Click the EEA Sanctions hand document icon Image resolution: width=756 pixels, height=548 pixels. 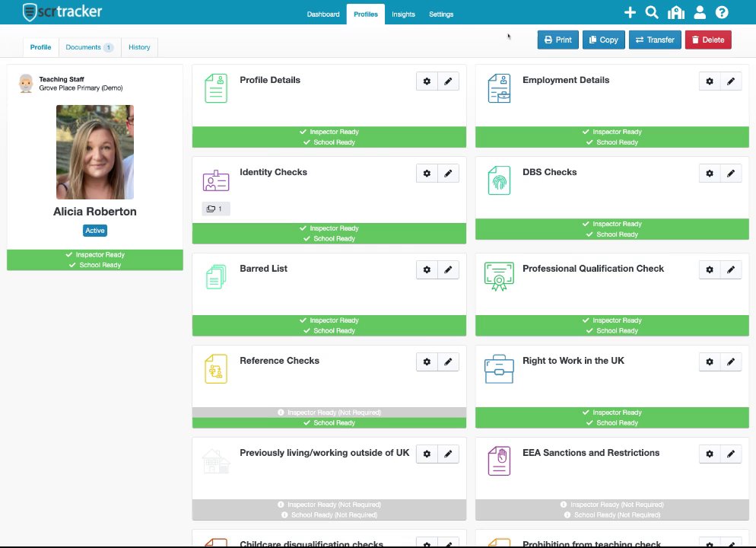click(499, 461)
